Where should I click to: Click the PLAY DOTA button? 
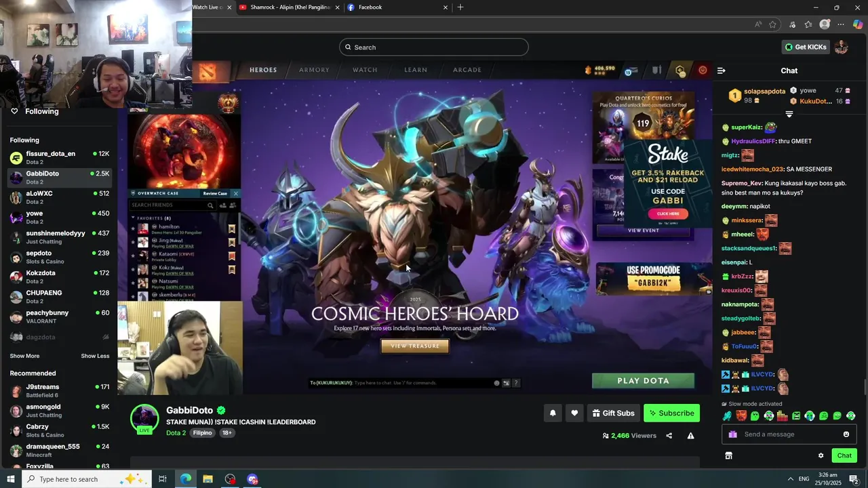(x=643, y=381)
